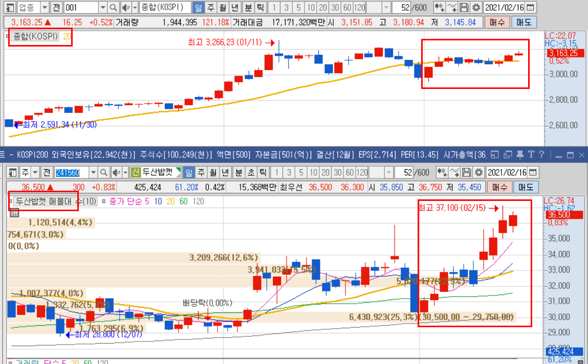Click the 전 button in KOSPI toolbar
The height and width of the screenshot is (364, 588).
[x=56, y=8]
